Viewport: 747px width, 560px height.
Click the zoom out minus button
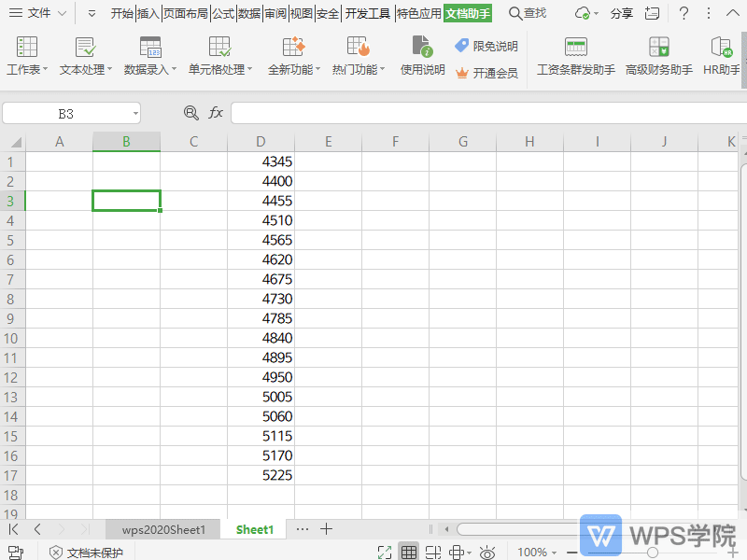pos(572,553)
